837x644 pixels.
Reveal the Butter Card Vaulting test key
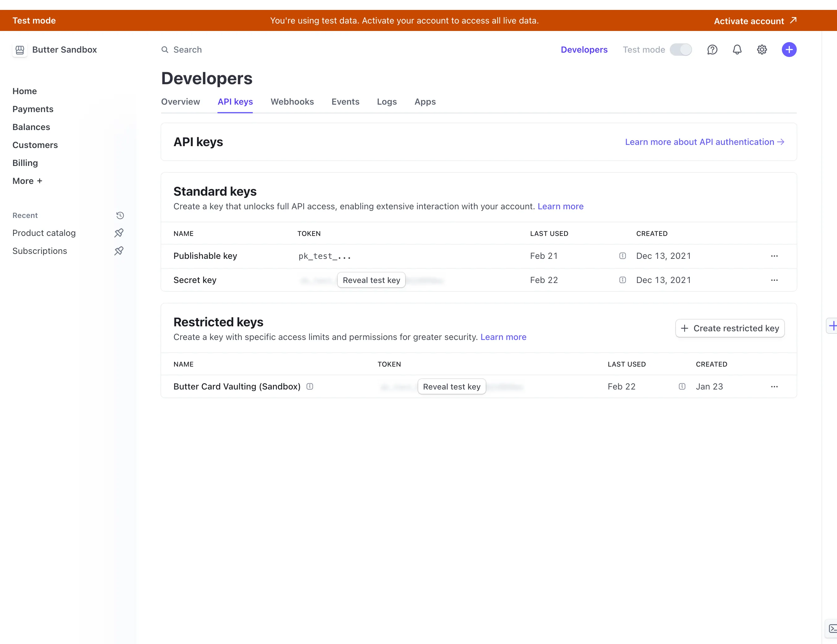[451, 386]
